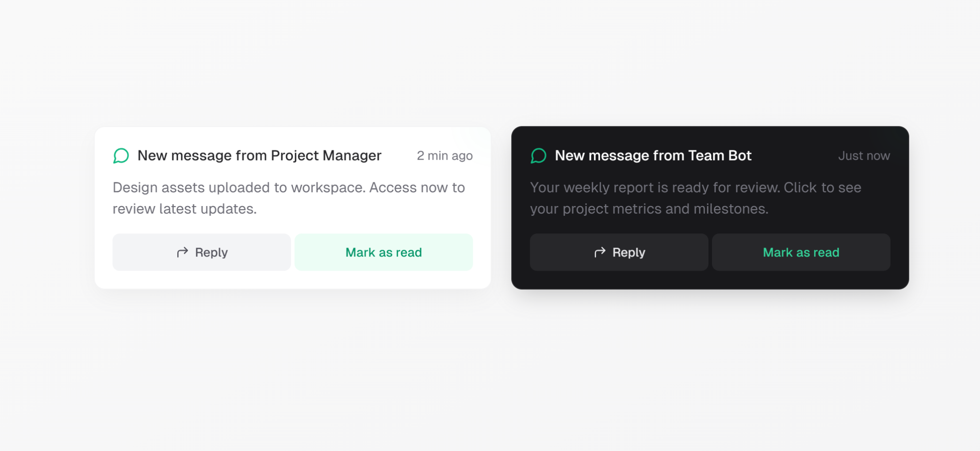Mark the Team Bot message as read
The height and width of the screenshot is (451, 980).
tap(801, 252)
